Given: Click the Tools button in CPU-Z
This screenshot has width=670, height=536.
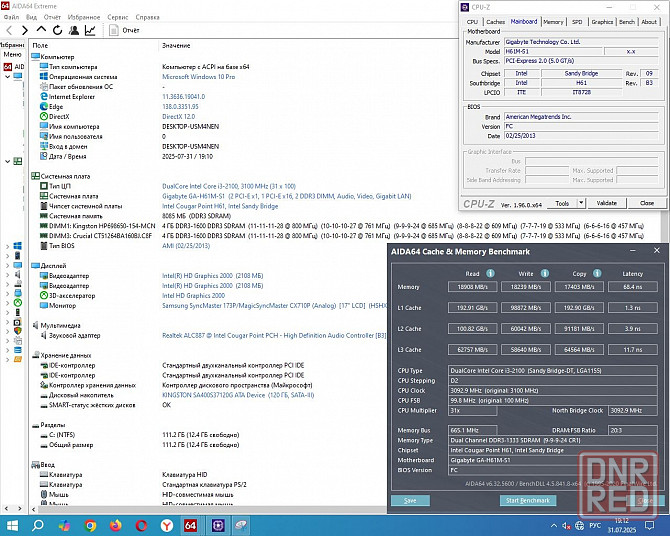Looking at the screenshot, I should tap(562, 203).
